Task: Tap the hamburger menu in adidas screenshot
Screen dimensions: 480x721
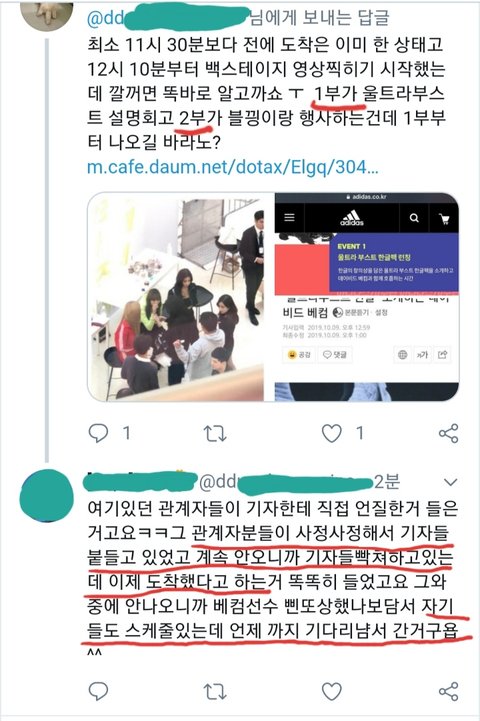Action: (x=289, y=217)
